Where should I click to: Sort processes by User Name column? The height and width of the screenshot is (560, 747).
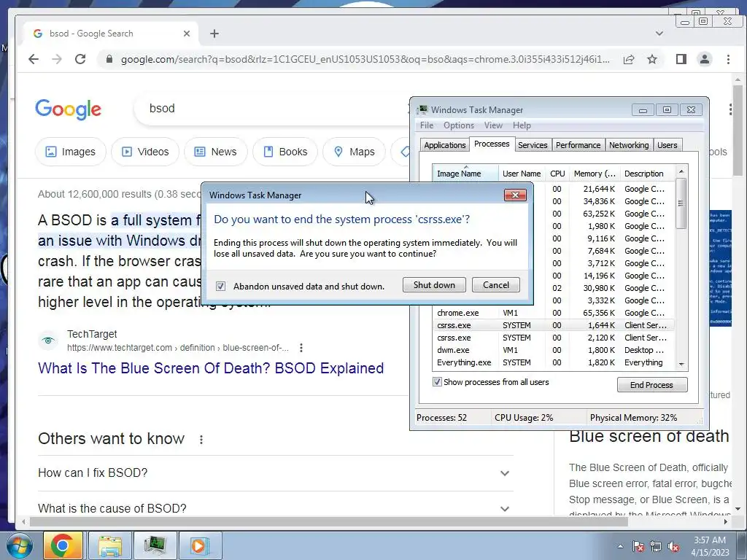(522, 174)
